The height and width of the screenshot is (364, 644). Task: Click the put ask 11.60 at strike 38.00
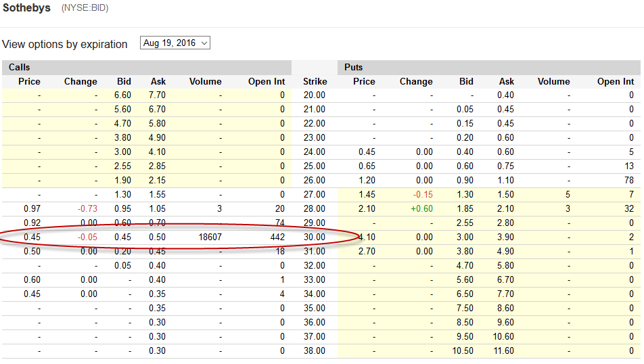coord(503,351)
